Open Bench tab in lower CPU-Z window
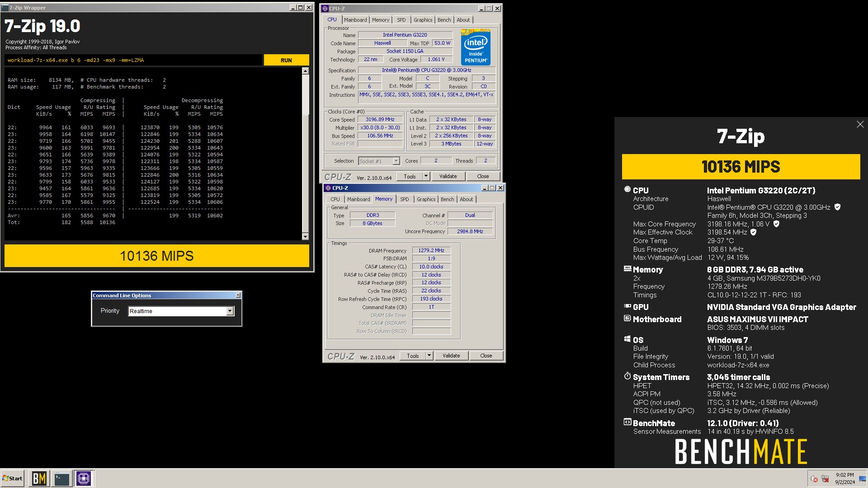 point(448,199)
